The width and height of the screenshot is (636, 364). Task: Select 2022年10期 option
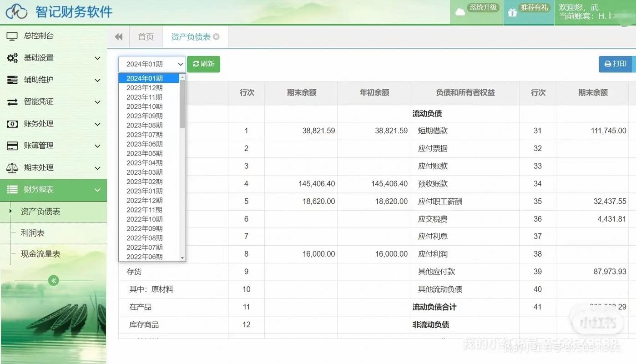[x=149, y=219]
